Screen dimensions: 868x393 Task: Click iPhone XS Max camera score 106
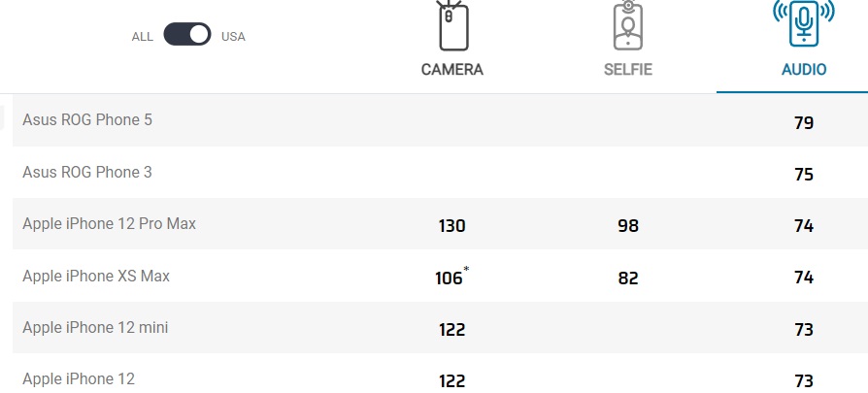[x=449, y=278]
